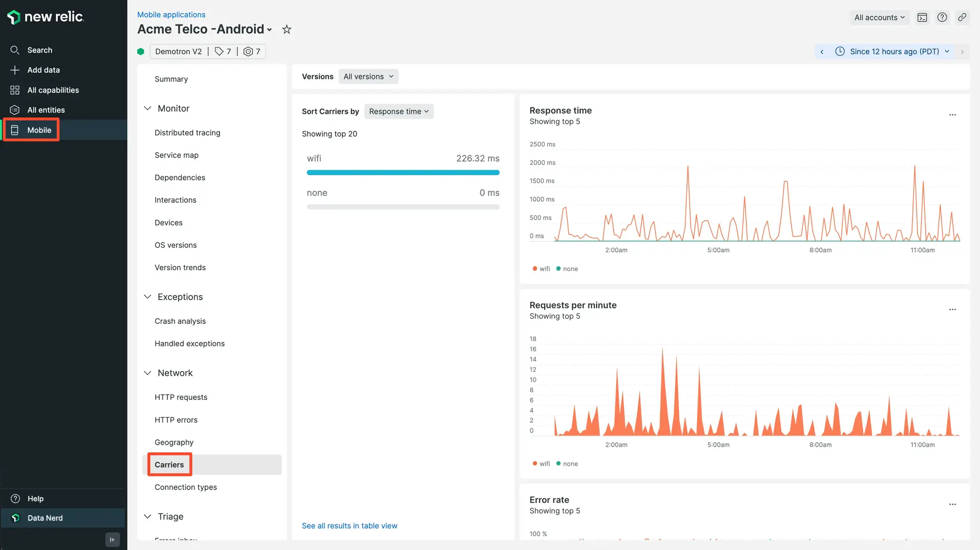Toggle the wifi series in the Requests per minute legend
The height and width of the screenshot is (550, 980).
[541, 464]
